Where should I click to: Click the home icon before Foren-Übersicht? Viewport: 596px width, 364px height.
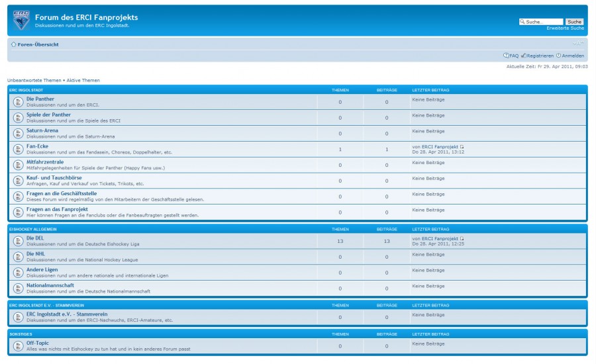click(14, 44)
